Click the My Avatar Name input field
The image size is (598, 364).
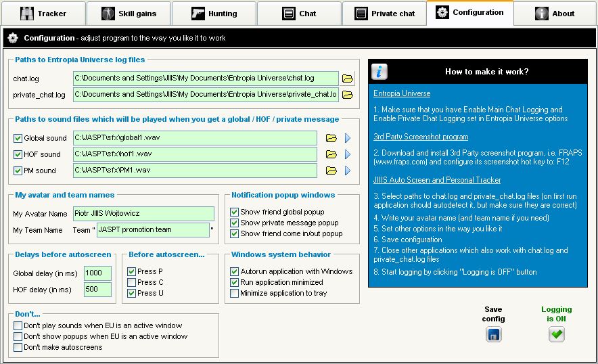[x=143, y=214]
